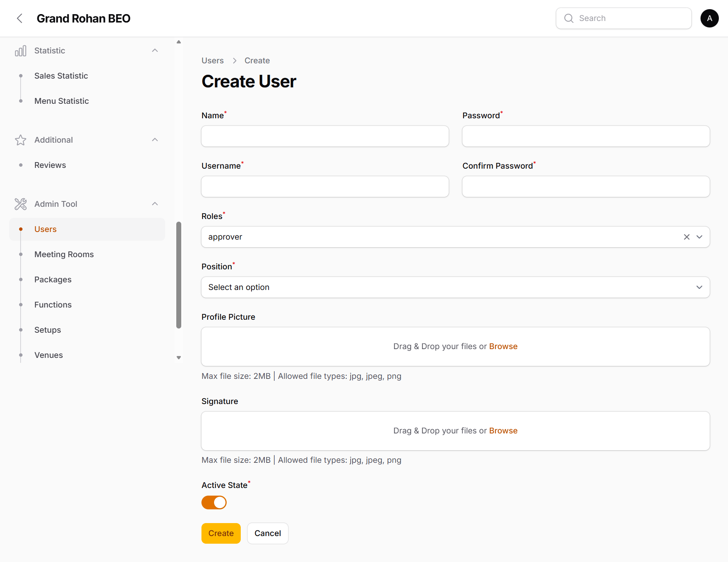This screenshot has height=562, width=728.
Task: Open the Position dropdown
Action: (455, 287)
